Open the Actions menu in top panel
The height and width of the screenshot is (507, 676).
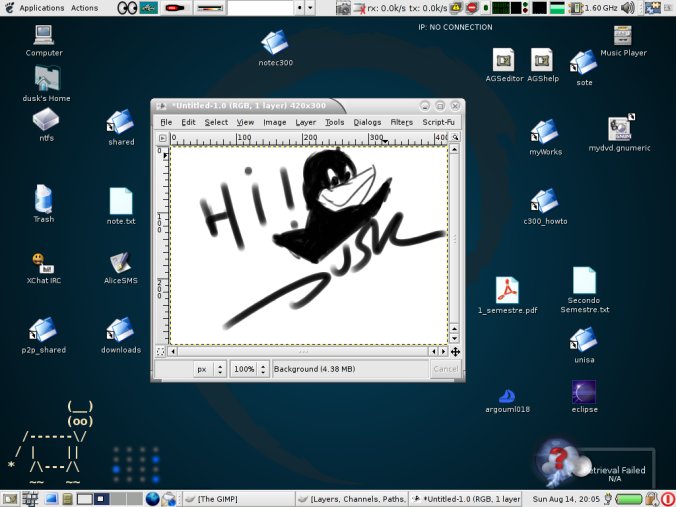coord(84,8)
